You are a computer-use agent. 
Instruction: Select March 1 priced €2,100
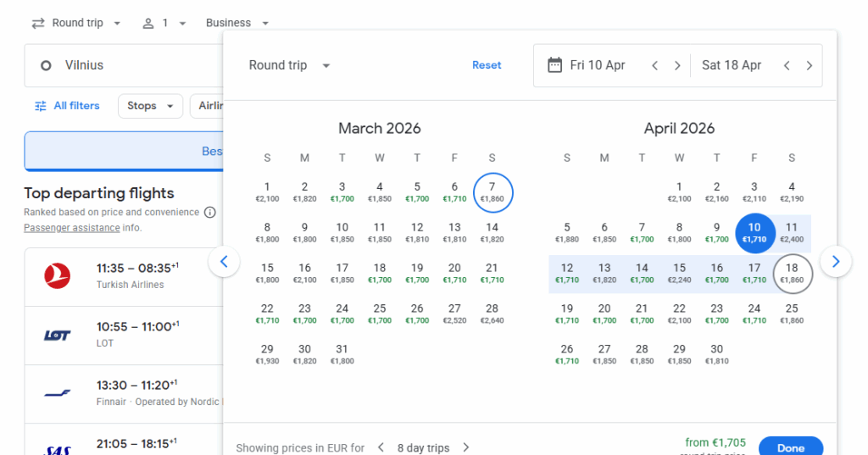pos(267,192)
